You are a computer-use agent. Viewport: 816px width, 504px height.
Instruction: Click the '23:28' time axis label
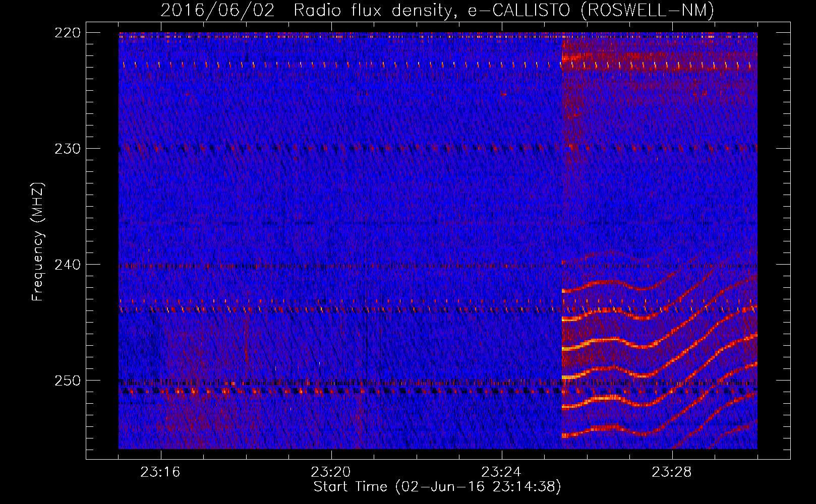(672, 472)
